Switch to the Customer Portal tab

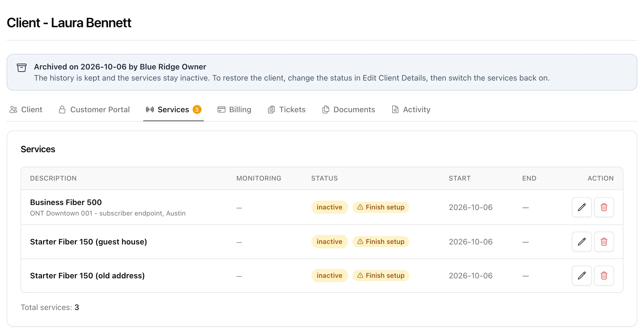tap(94, 109)
